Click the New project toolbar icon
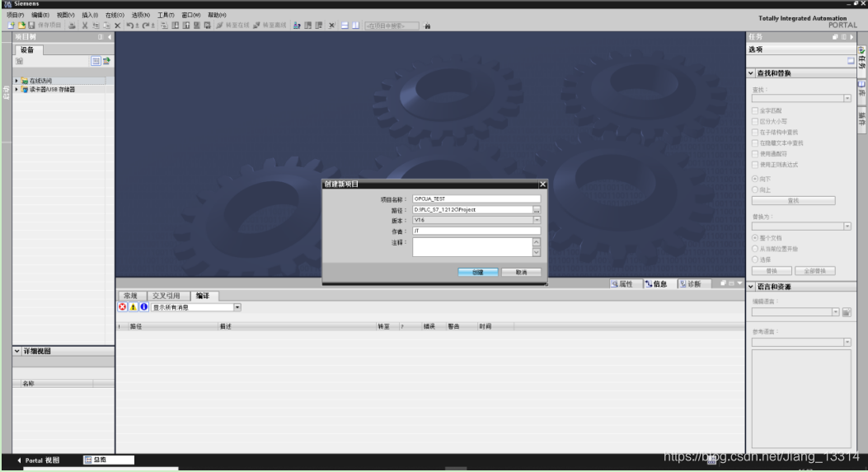This screenshot has height=472, width=868. [x=11, y=26]
